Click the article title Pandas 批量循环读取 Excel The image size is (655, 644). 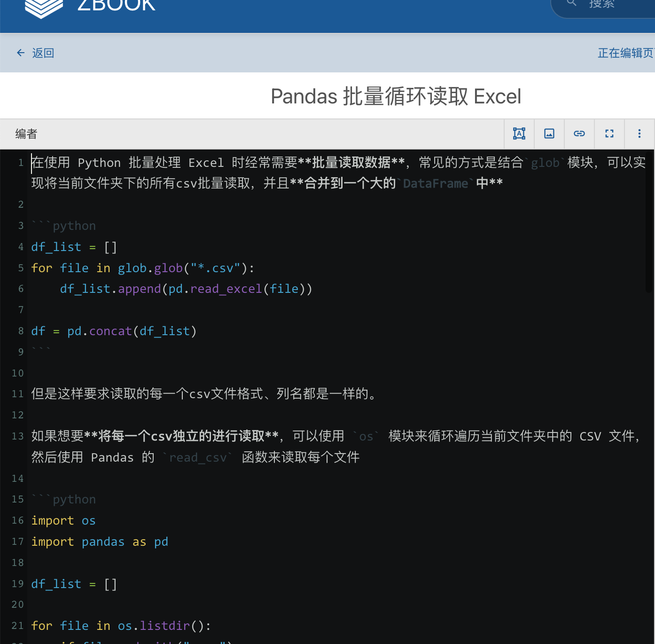click(396, 96)
